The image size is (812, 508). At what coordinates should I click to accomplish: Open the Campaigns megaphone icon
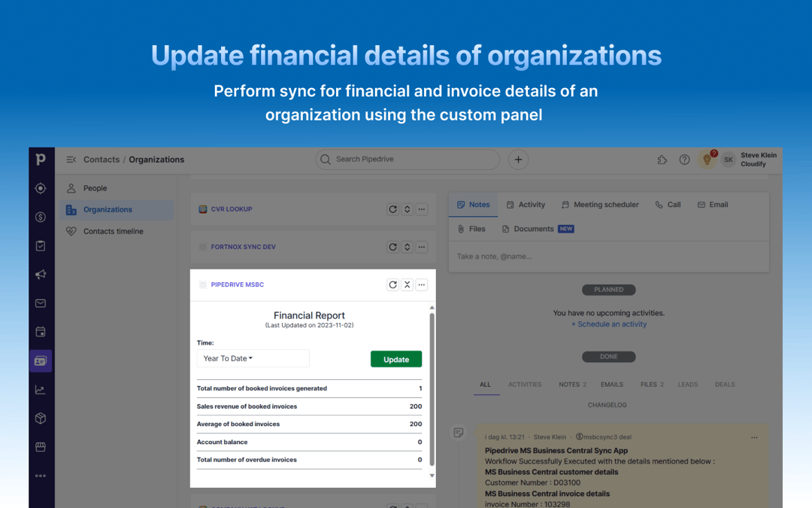click(x=41, y=274)
